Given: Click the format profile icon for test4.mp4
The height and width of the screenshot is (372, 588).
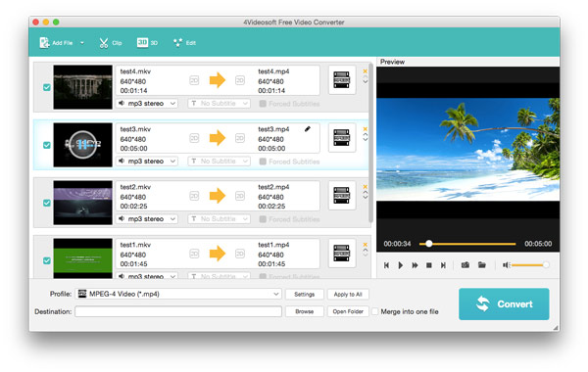Looking at the screenshot, I should [x=342, y=80].
